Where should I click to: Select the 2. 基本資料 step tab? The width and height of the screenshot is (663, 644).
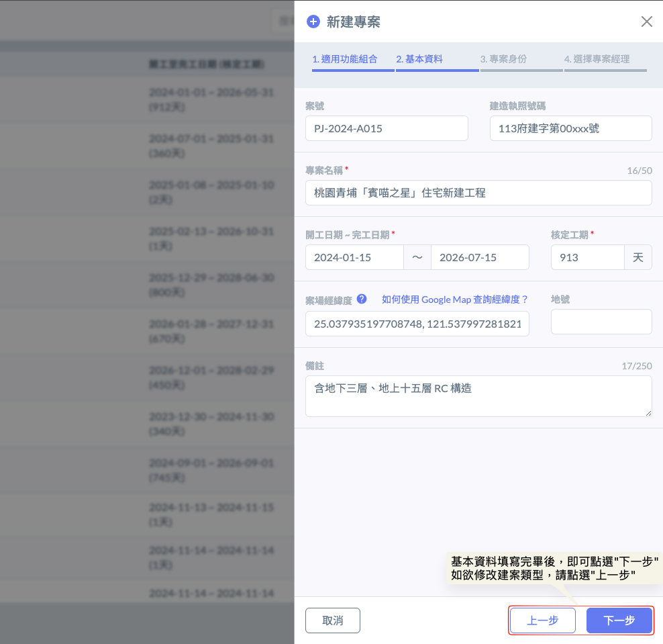[419, 59]
